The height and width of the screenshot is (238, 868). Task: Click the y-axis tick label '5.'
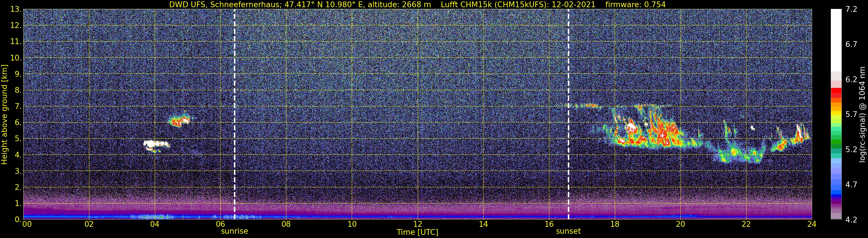[x=18, y=139]
